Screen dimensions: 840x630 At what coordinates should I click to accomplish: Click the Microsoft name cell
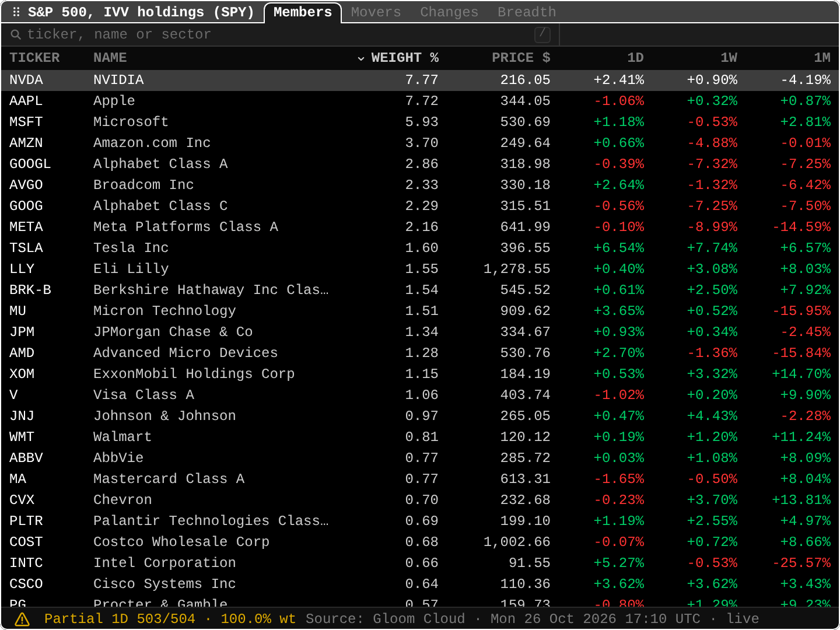point(131,122)
